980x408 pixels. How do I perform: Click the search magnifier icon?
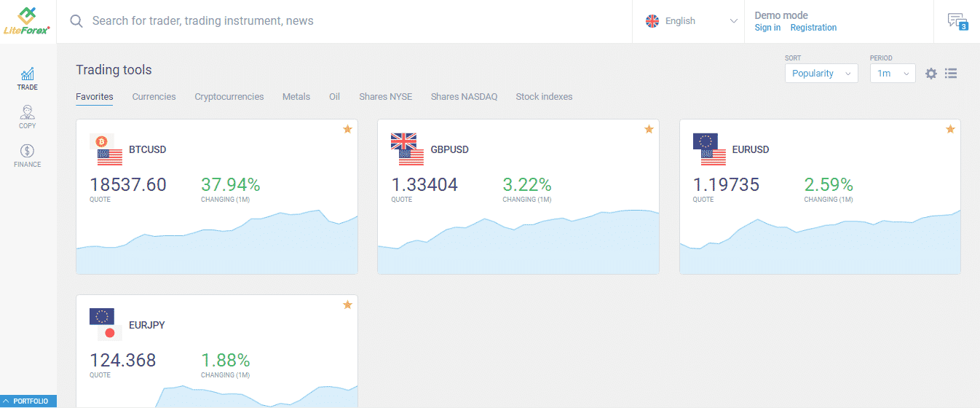coord(76,21)
